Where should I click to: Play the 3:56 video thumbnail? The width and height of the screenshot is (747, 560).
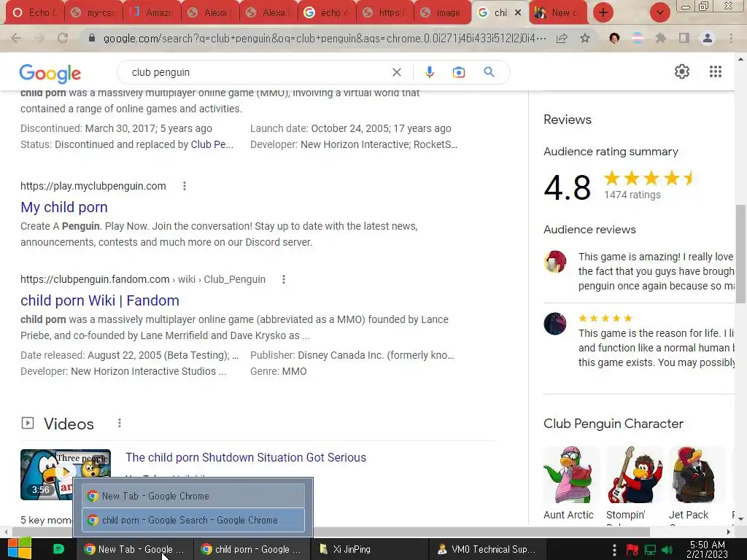65,474
